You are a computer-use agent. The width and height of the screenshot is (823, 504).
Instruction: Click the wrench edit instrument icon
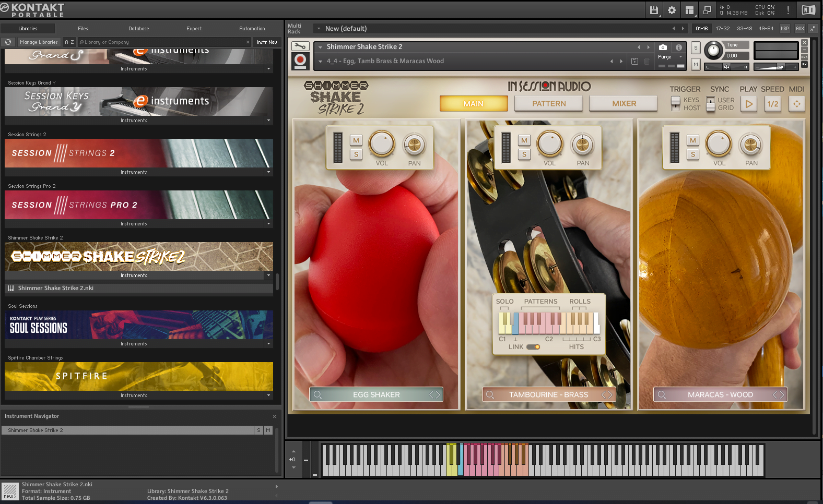pos(300,46)
